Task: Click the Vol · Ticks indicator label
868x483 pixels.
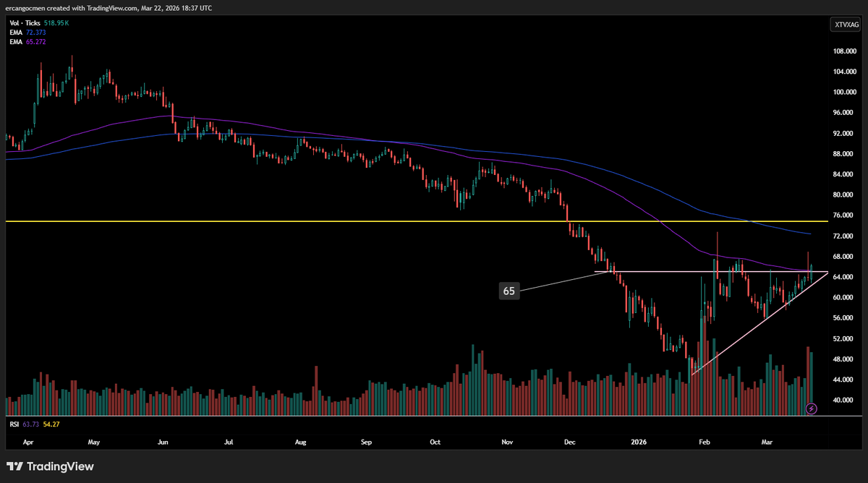Action: click(25, 23)
